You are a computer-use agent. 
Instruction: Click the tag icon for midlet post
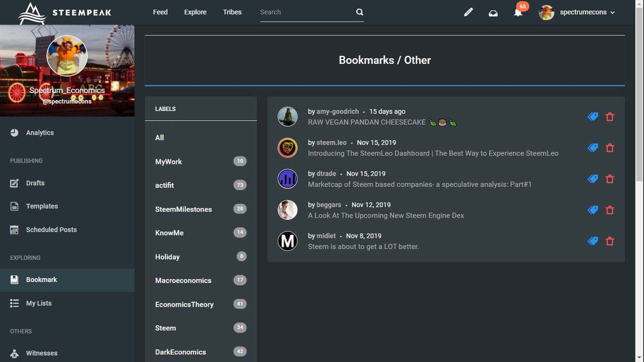593,241
